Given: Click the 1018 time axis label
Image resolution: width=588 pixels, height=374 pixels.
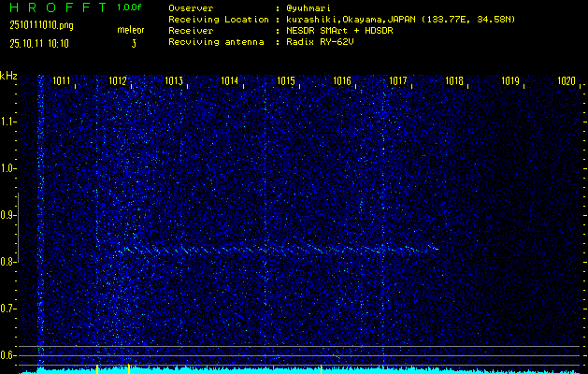Looking at the screenshot, I should tap(454, 80).
